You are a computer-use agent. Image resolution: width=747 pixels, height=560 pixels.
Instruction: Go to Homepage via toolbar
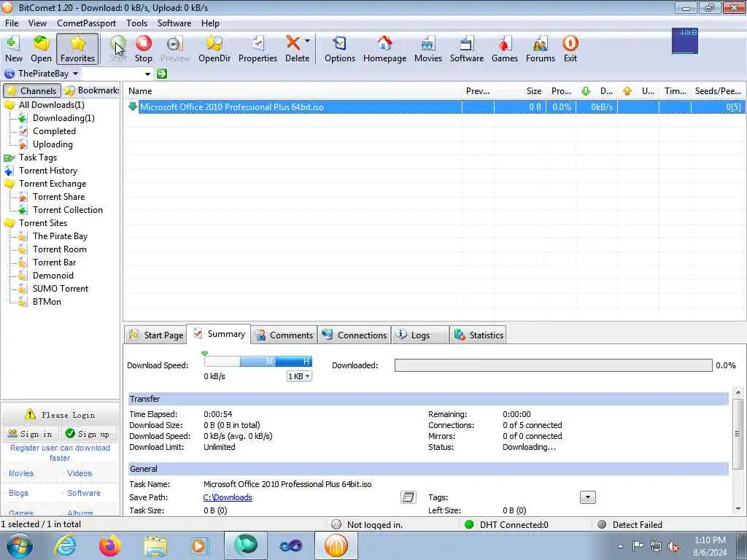point(385,49)
